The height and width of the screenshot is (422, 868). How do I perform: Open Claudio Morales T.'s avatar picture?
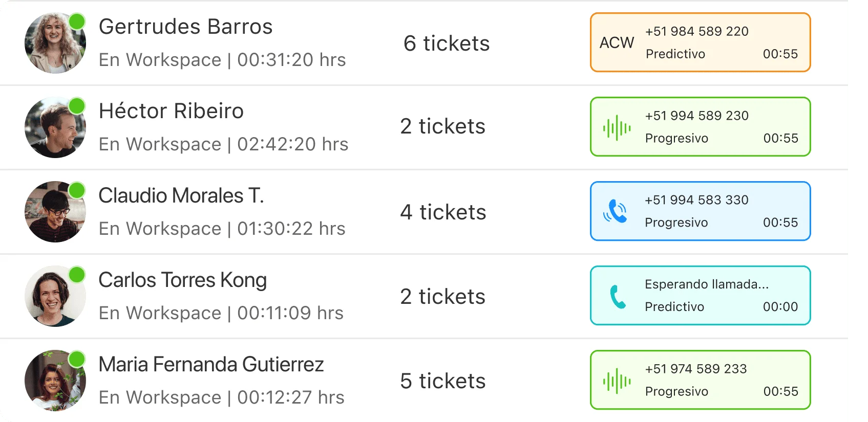coord(54,212)
